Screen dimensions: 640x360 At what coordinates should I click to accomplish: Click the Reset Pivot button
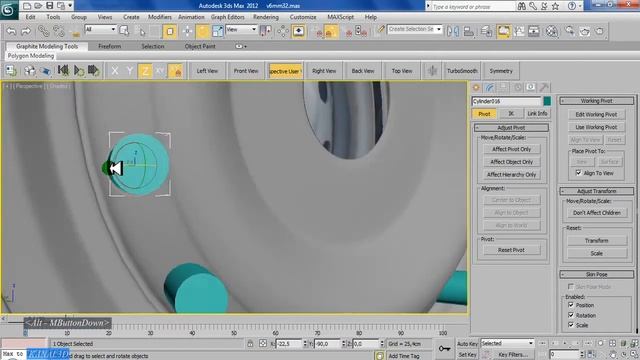click(x=511, y=250)
